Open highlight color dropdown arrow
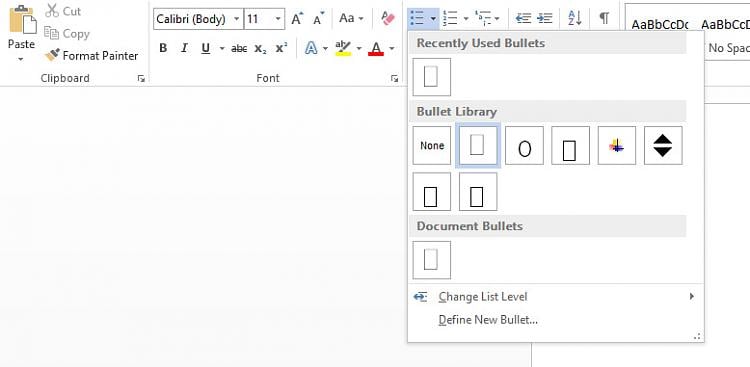This screenshot has width=750, height=367. pyautogui.click(x=359, y=48)
